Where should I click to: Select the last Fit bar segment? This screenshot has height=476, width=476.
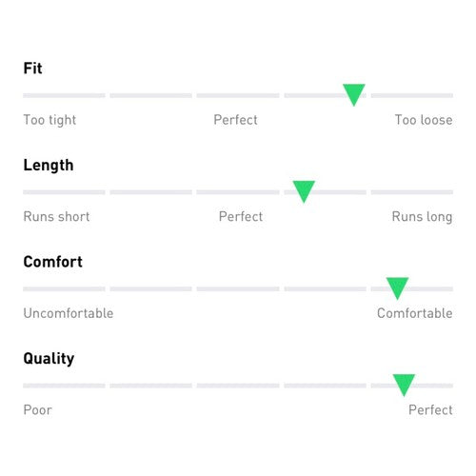pos(412,95)
